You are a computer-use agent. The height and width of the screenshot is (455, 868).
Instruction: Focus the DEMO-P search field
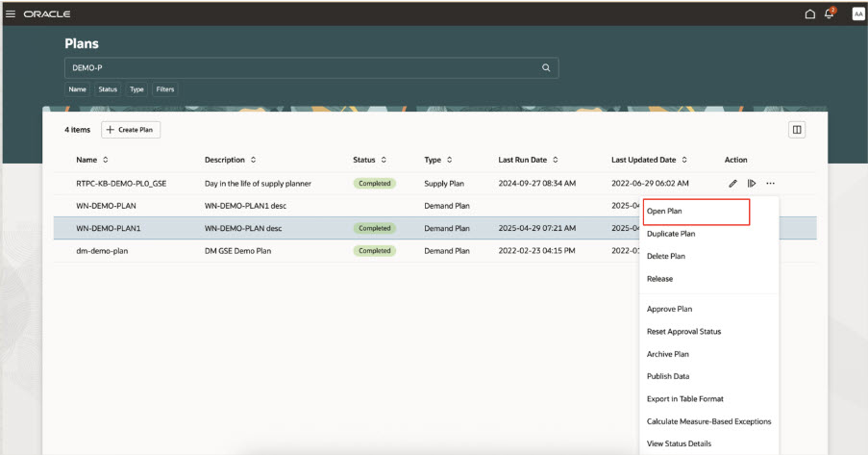(x=311, y=67)
